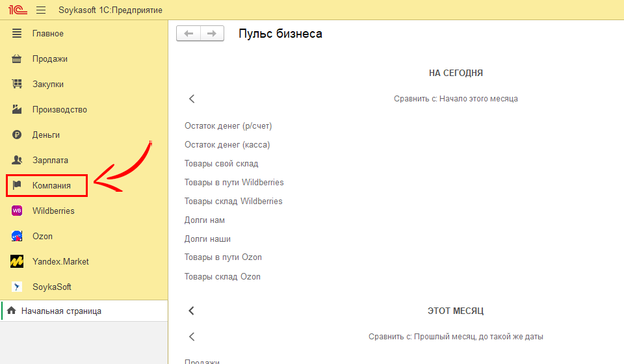Viewport: 624px width, 364px height.
Task: Open the hamburger main menu
Action: 41,10
